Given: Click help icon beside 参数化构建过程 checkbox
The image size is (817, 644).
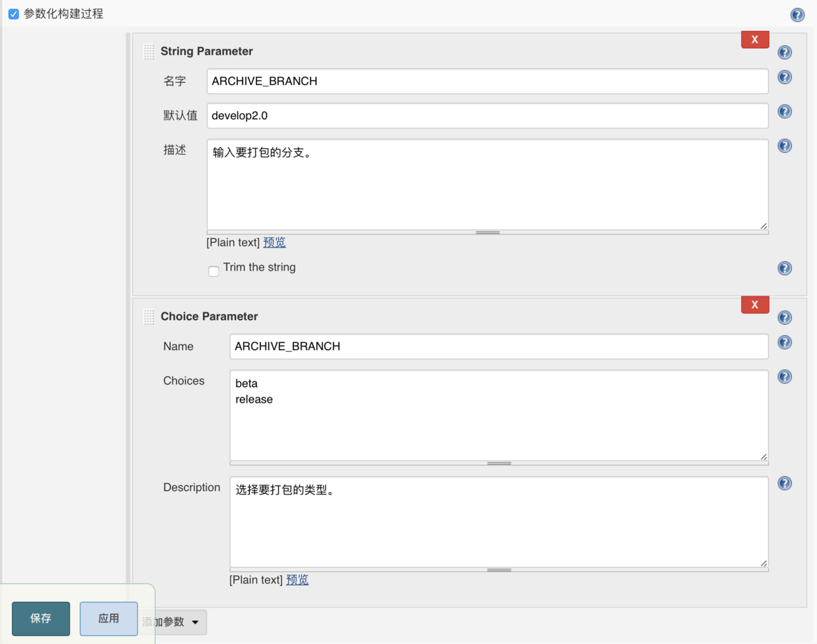Looking at the screenshot, I should point(797,14).
